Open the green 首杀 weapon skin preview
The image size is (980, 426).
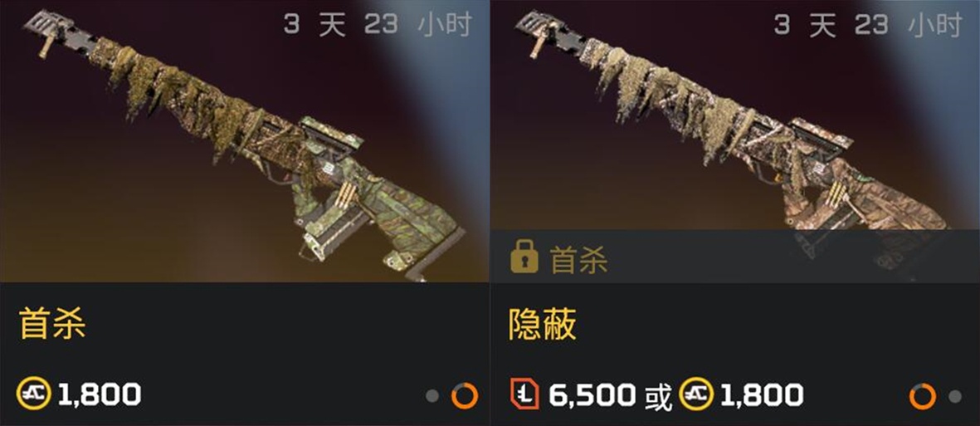pos(244,141)
